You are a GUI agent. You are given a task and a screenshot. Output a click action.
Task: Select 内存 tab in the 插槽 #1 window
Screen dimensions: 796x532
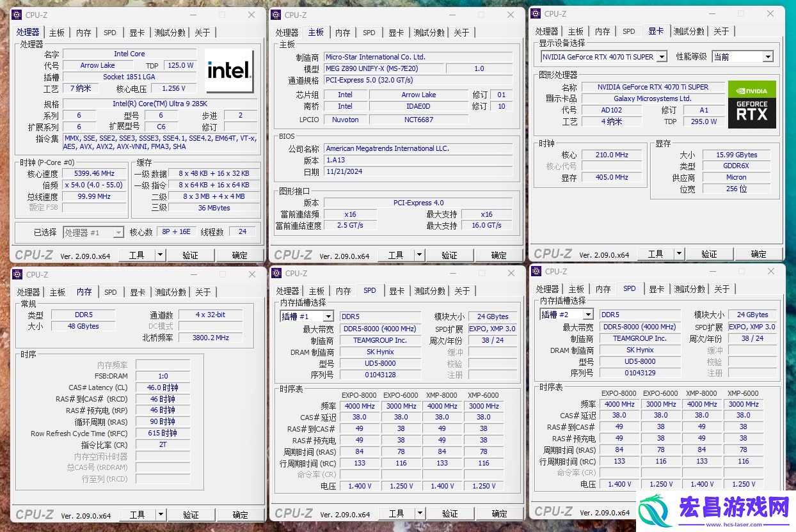tap(344, 291)
